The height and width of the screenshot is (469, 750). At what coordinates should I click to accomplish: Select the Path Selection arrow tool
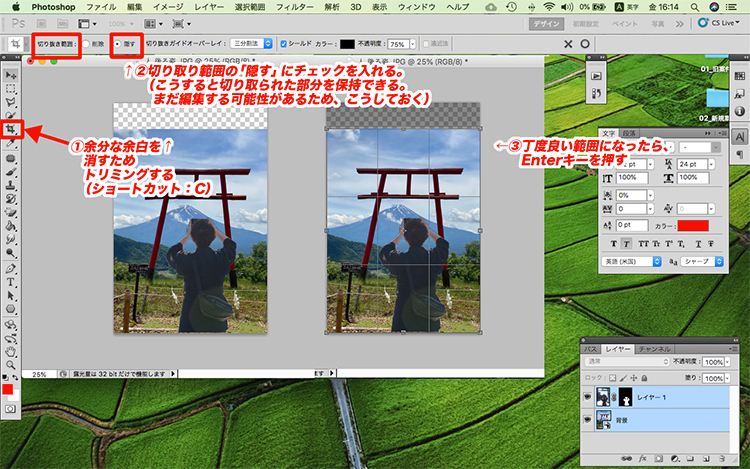pyautogui.click(x=11, y=296)
